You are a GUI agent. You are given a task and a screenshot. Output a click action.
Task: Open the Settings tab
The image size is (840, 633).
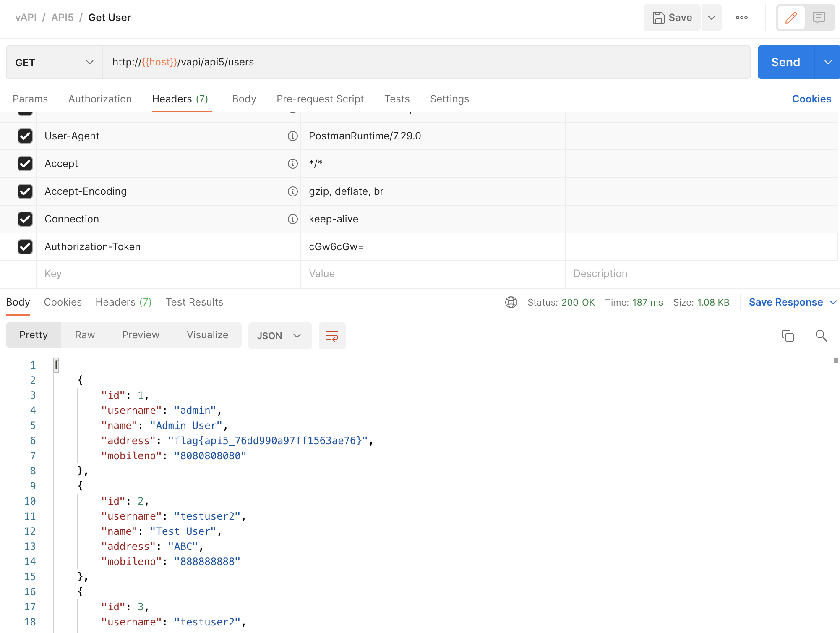[449, 99]
